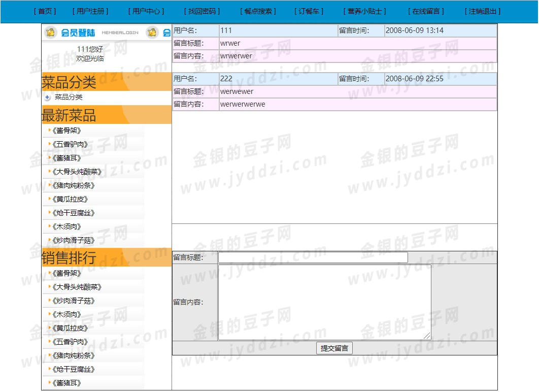Select username cell 111

click(x=279, y=30)
